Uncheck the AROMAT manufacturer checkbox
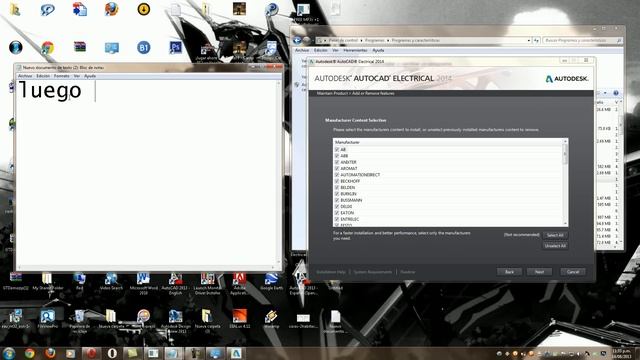Image resolution: width=640 pixels, height=360 pixels. tap(337, 168)
